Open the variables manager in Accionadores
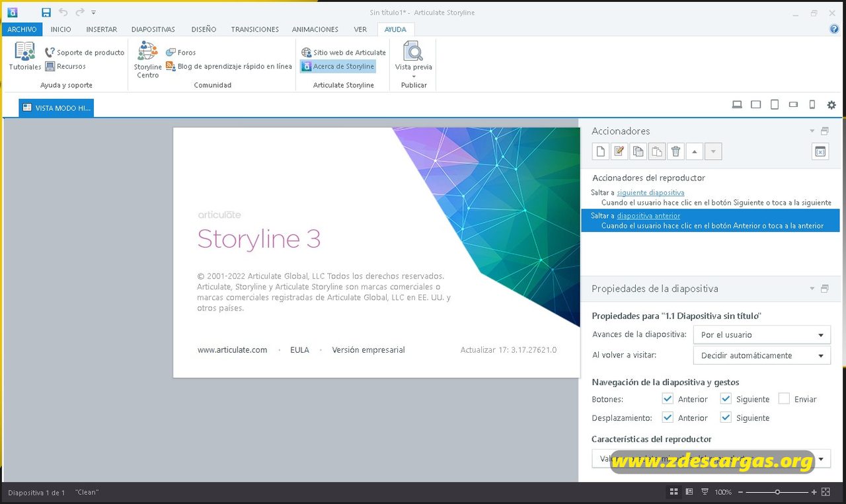Image resolution: width=846 pixels, height=504 pixels. point(820,151)
